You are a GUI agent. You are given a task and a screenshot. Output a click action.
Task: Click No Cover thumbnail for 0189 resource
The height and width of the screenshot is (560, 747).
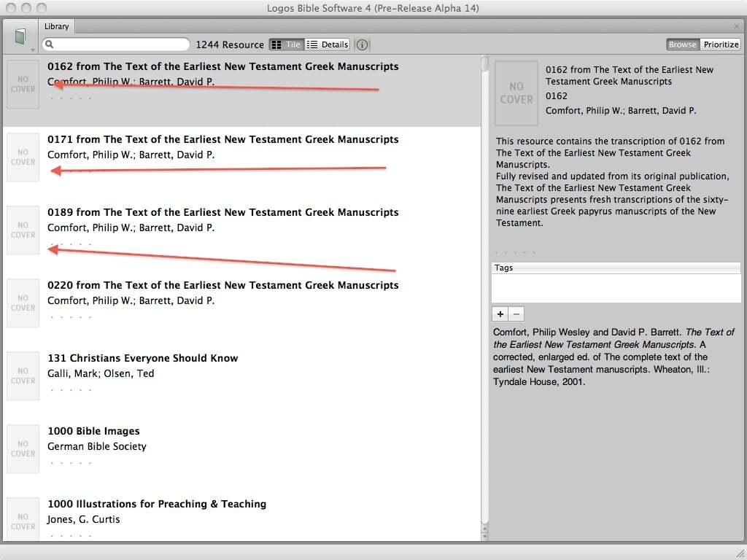pyautogui.click(x=23, y=230)
